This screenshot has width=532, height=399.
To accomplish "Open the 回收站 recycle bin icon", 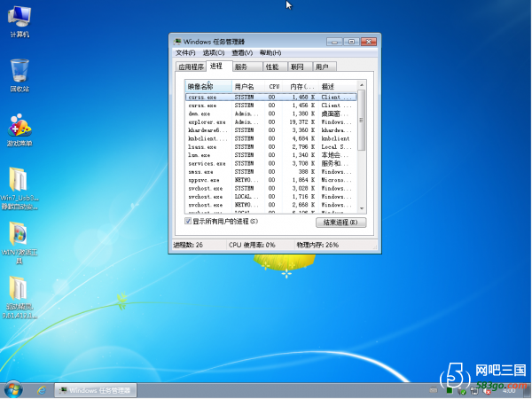I will pos(20,73).
